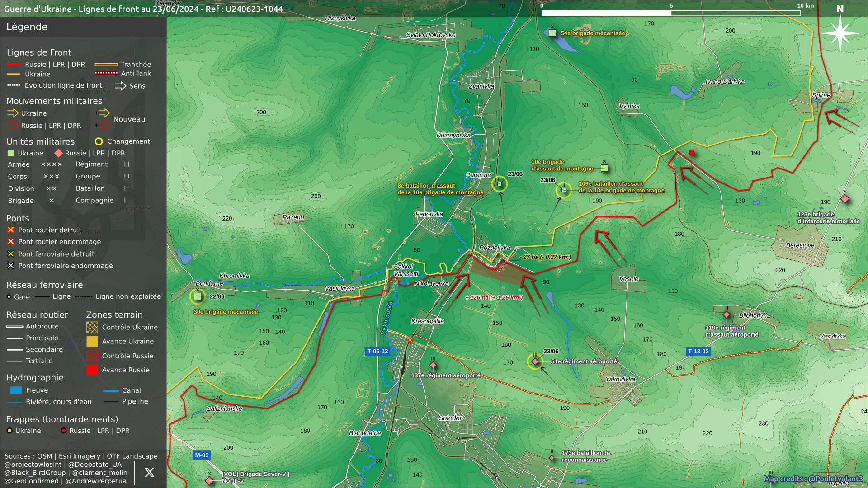The height and width of the screenshot is (488, 868).
Task: Click the 119e régiment d'assaut aéroporté marker
Action: [x=726, y=315]
